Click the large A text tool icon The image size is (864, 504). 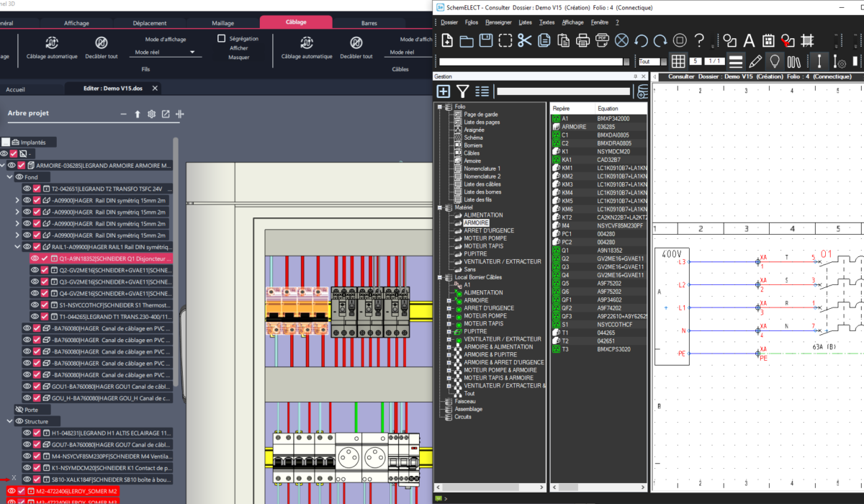point(749,40)
